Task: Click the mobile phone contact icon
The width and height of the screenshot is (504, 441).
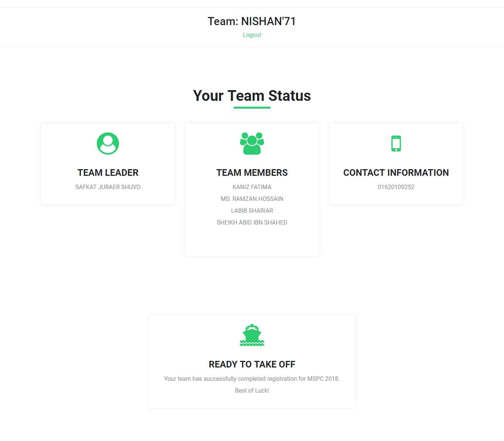Action: (x=396, y=143)
